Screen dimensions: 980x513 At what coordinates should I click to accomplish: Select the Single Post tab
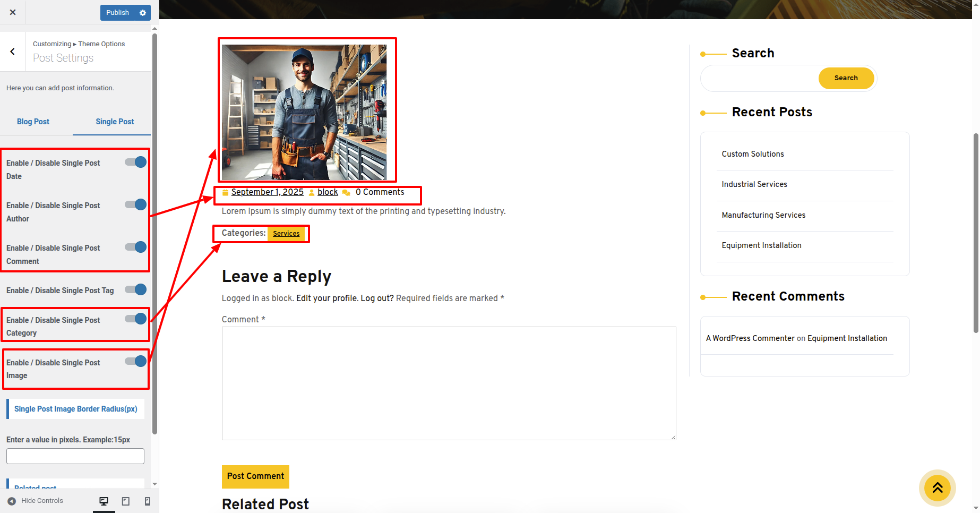click(x=115, y=122)
